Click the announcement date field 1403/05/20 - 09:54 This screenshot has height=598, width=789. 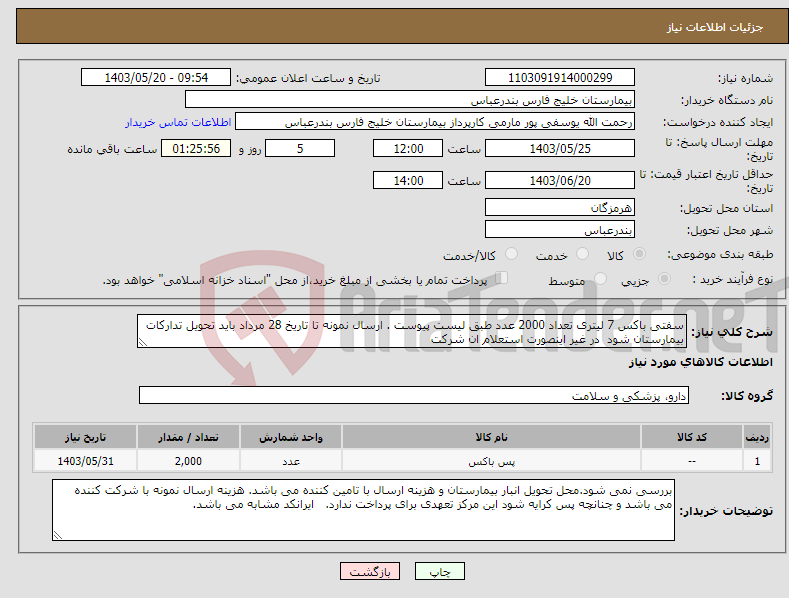pyautogui.click(x=156, y=78)
